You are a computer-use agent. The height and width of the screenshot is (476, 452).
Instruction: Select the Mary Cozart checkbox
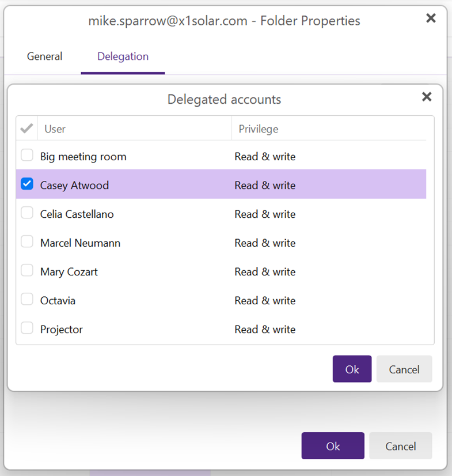[x=27, y=270]
